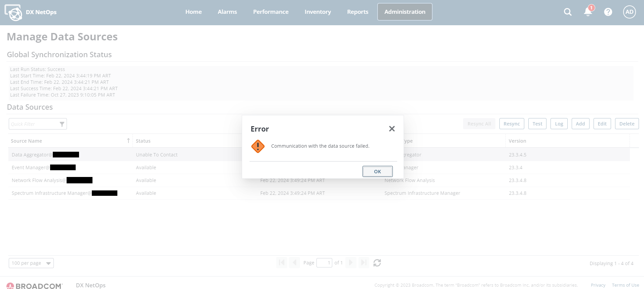Screen dimensions: 644x289
Task: Click the Spectrum Infrastructure Manager type cell
Action: coord(422,193)
